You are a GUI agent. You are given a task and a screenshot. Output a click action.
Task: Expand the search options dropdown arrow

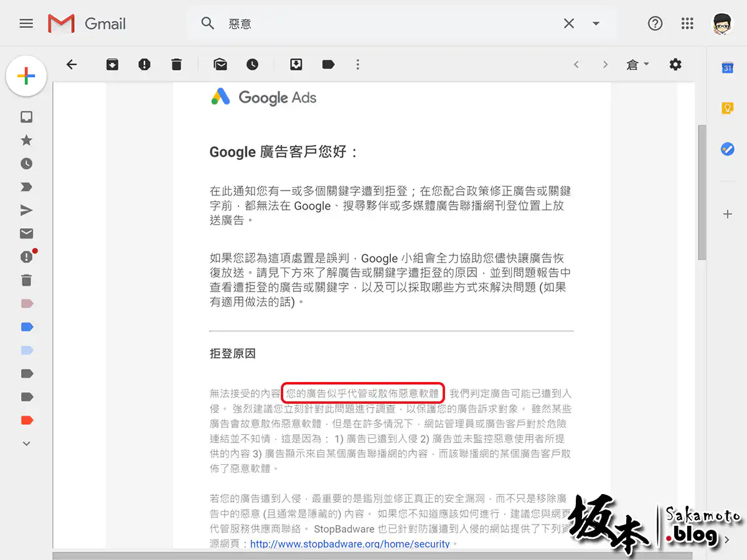pyautogui.click(x=596, y=24)
